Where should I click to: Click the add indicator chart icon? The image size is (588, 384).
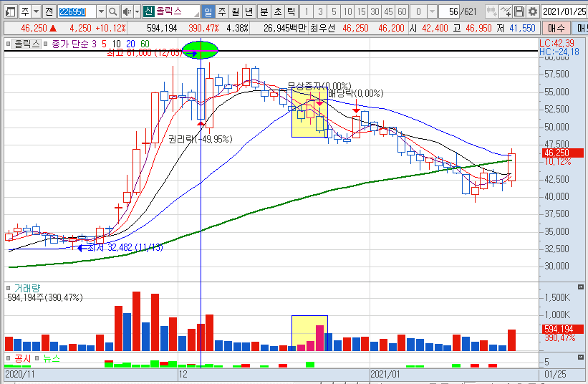click(505, 11)
